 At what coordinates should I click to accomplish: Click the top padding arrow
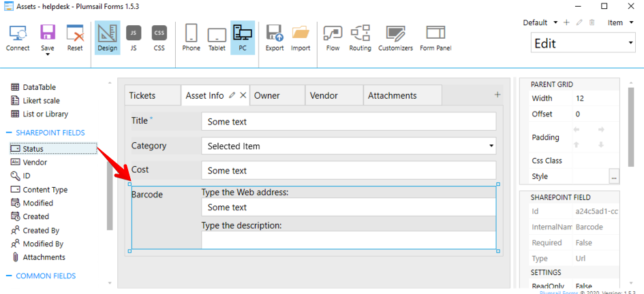[x=576, y=144]
